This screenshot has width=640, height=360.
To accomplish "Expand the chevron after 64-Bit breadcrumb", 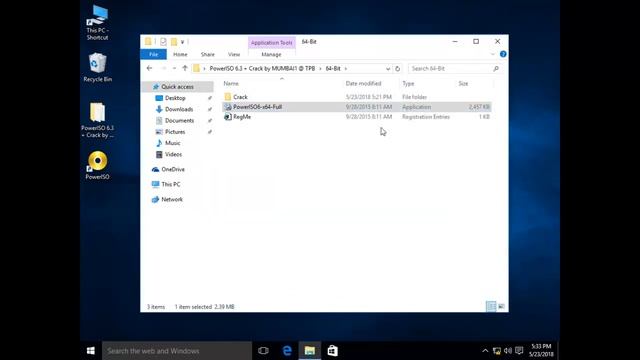I will click(346, 69).
